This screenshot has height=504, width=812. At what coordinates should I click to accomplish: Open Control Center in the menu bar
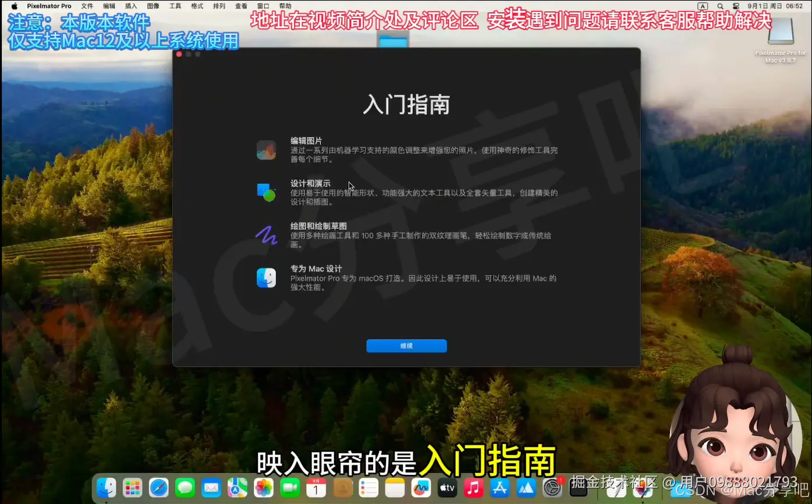[737, 6]
